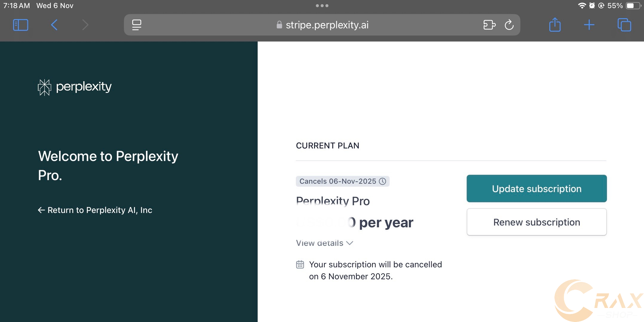
Task: Return to Perplexity AI, Inc
Action: pos(95,210)
